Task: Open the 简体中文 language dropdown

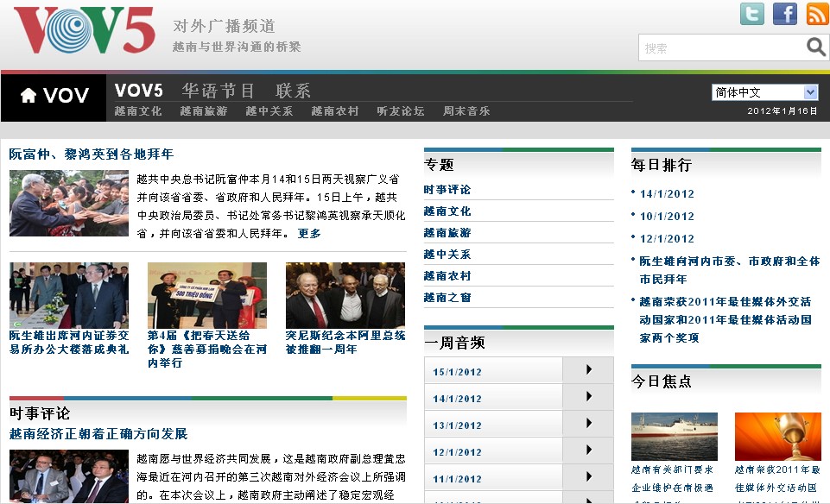Action: (x=764, y=92)
